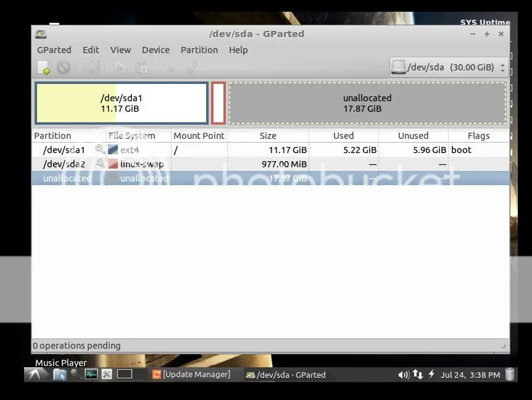Open the file manager icon in taskbar
This screenshot has height=400, width=532.
[59, 375]
